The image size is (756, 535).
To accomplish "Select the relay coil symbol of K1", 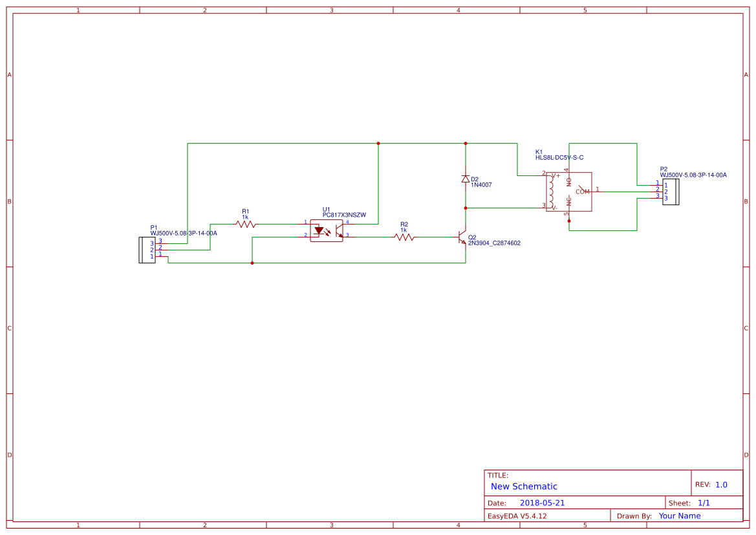I will pyautogui.click(x=552, y=193).
